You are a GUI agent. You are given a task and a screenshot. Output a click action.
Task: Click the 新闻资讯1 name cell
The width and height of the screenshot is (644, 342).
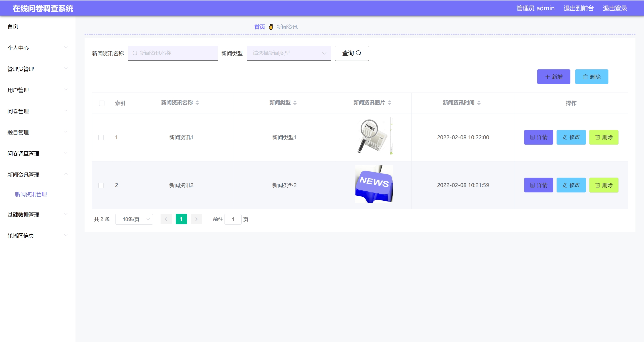pyautogui.click(x=181, y=138)
